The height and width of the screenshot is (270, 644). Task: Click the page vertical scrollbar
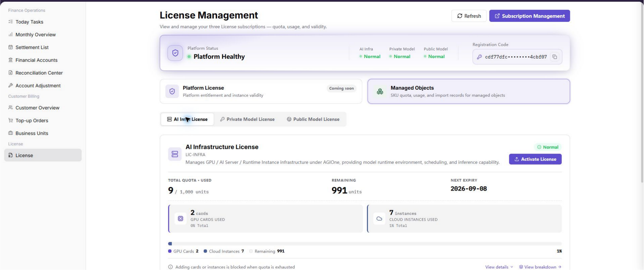[x=642, y=92]
